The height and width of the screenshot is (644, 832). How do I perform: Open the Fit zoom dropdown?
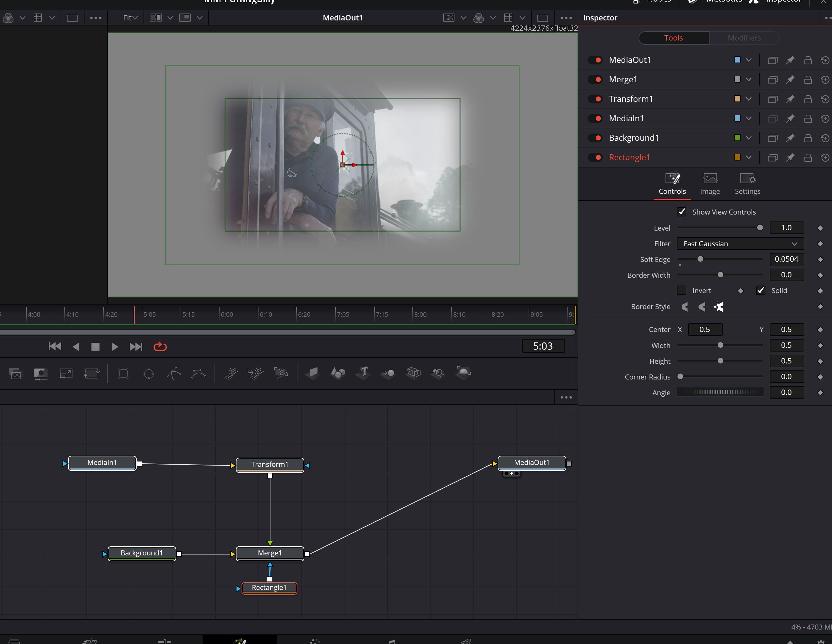coord(130,18)
